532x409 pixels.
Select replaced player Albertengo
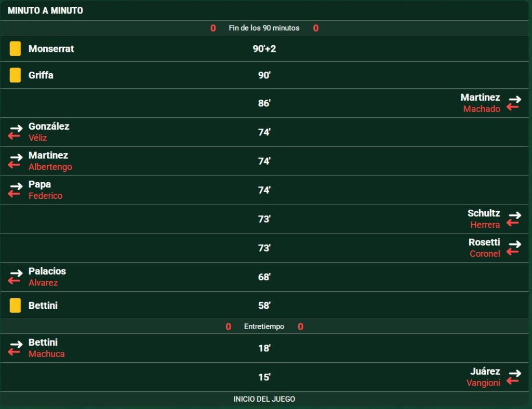pos(50,167)
